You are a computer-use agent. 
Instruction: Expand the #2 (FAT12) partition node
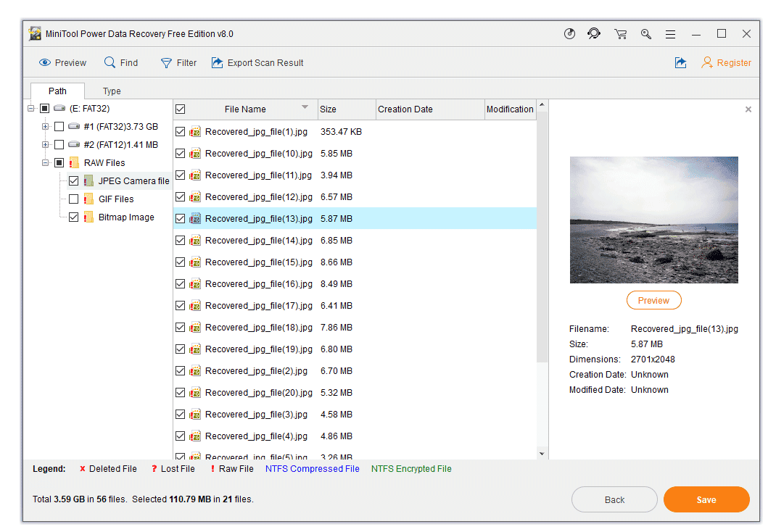(45, 144)
